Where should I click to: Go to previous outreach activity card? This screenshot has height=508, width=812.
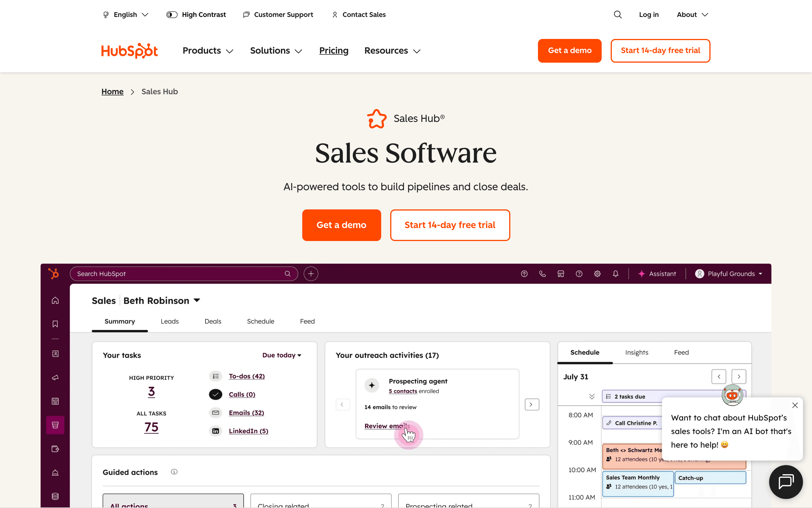click(x=343, y=404)
